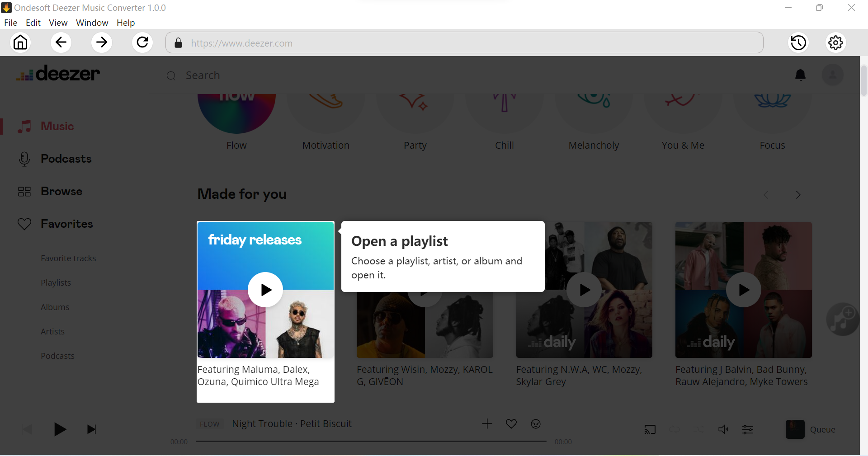Navigate forward with the right arrow
The image size is (868, 456).
point(102,42)
